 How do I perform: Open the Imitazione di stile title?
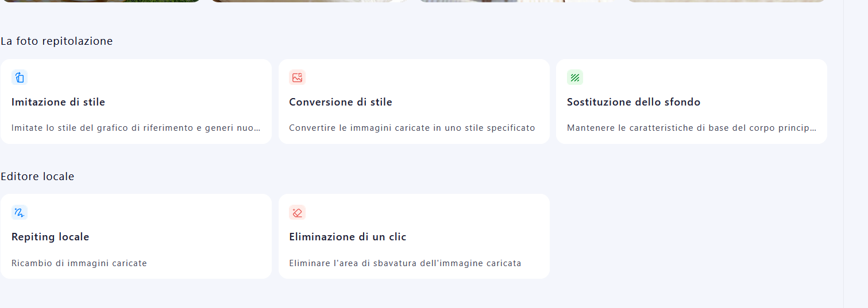58,102
